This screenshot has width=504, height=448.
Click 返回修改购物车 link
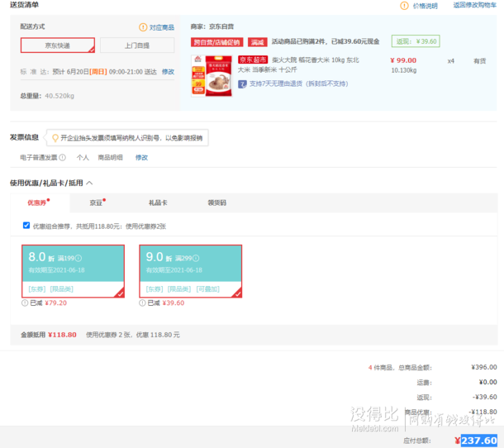[x=476, y=5]
